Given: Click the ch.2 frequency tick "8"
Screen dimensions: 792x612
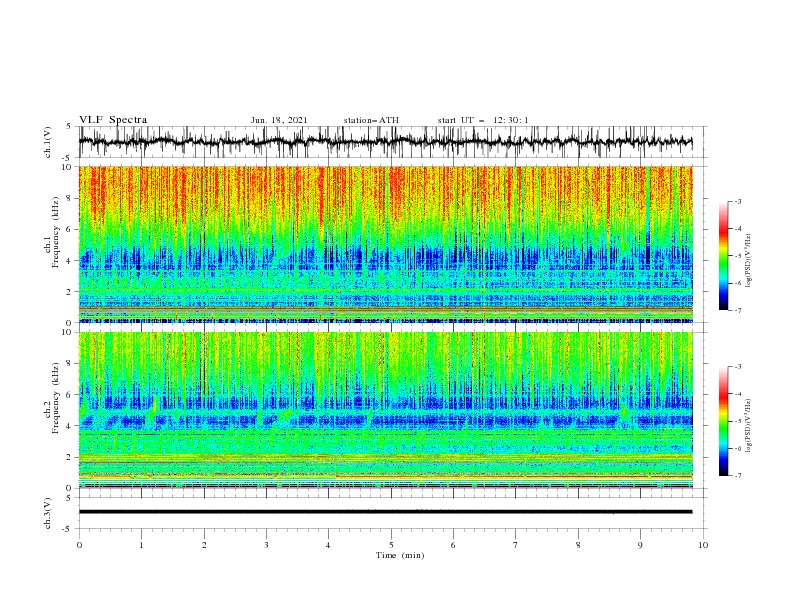Looking at the screenshot, I should 70,364.
